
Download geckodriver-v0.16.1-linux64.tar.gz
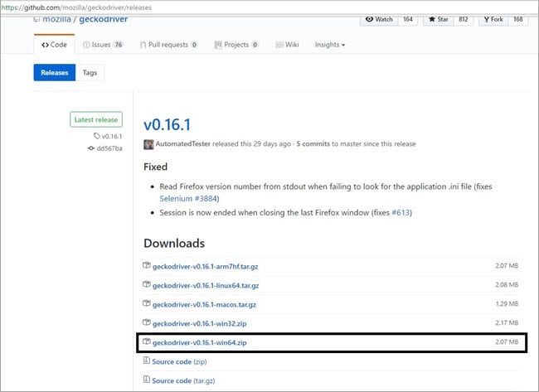coord(206,285)
